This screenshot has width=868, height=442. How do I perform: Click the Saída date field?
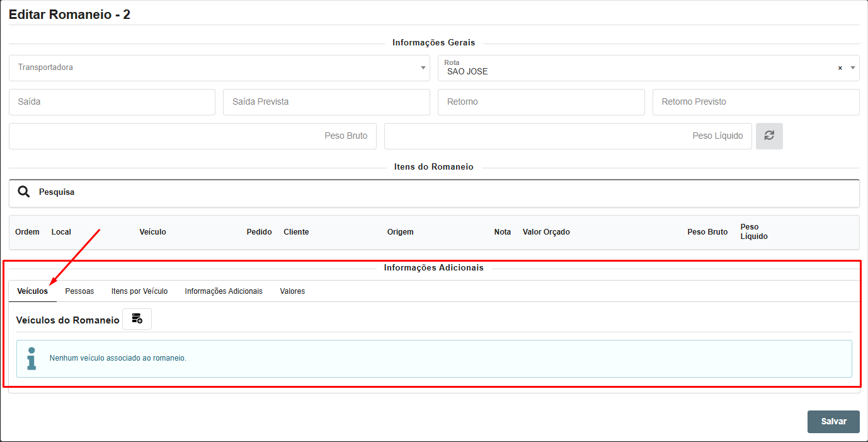pyautogui.click(x=112, y=102)
